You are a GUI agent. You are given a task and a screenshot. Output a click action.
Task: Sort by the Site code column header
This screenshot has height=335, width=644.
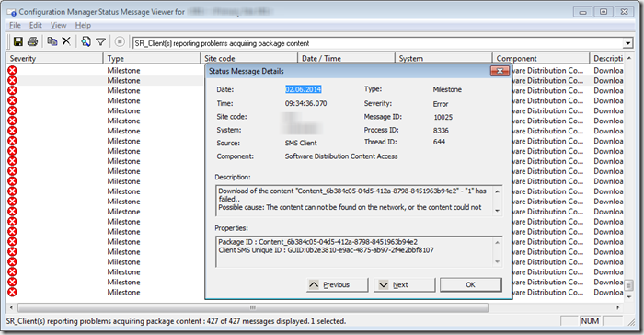pos(249,58)
